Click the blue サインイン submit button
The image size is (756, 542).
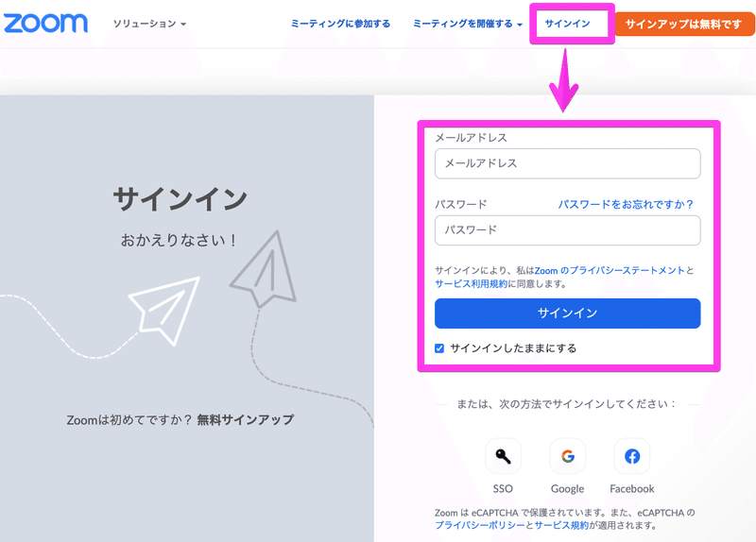point(568,313)
